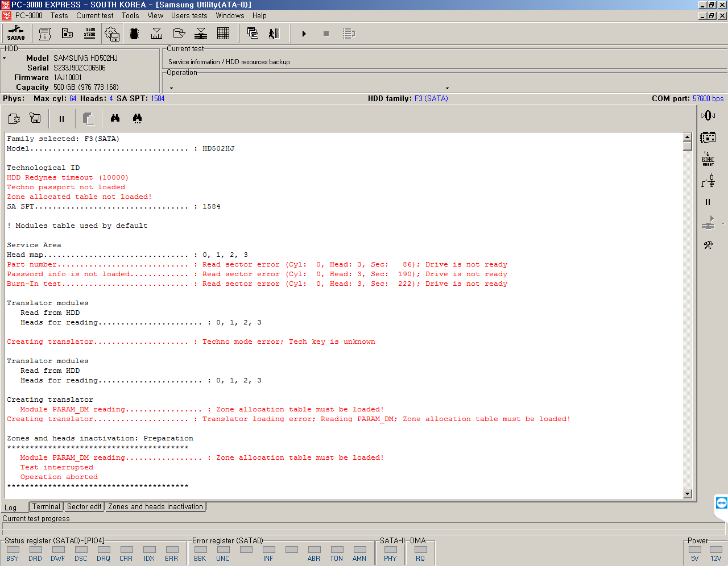Click the grid table toolbar icon
The width and height of the screenshot is (728, 566).
click(223, 34)
